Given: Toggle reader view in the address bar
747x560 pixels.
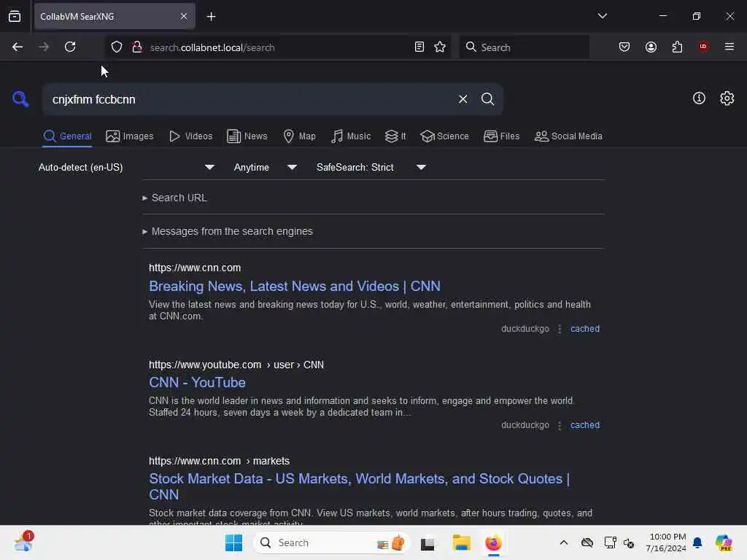Looking at the screenshot, I should pos(419,47).
